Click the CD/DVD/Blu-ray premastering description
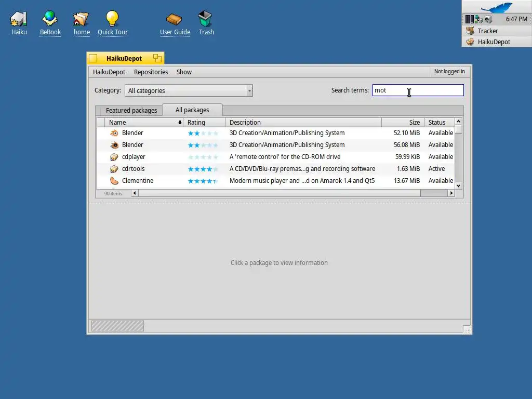 coord(302,169)
